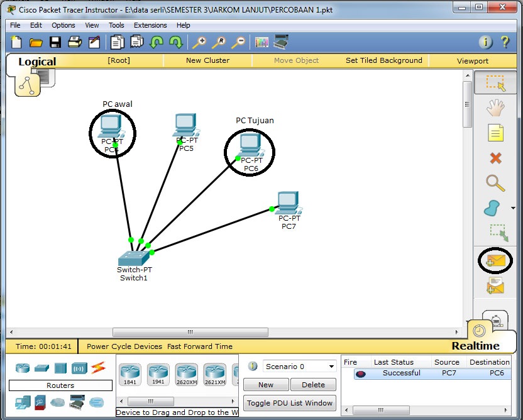Select the 2620XM router device

pos(187,374)
